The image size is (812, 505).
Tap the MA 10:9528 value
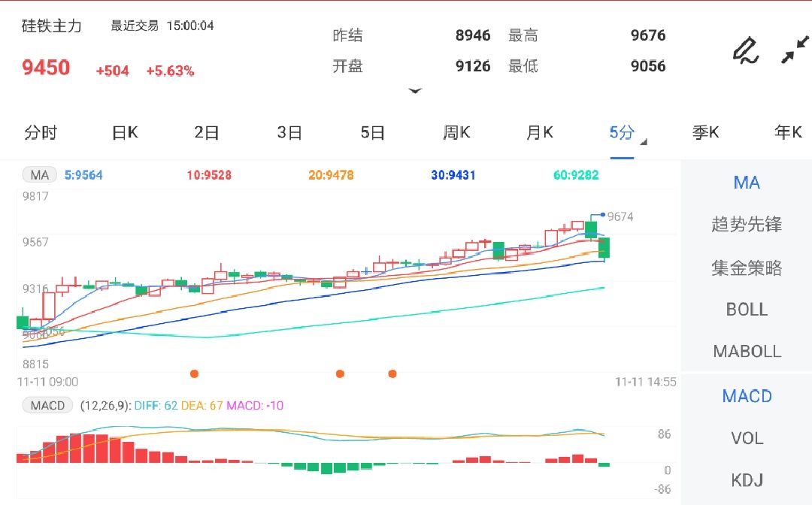click(209, 175)
